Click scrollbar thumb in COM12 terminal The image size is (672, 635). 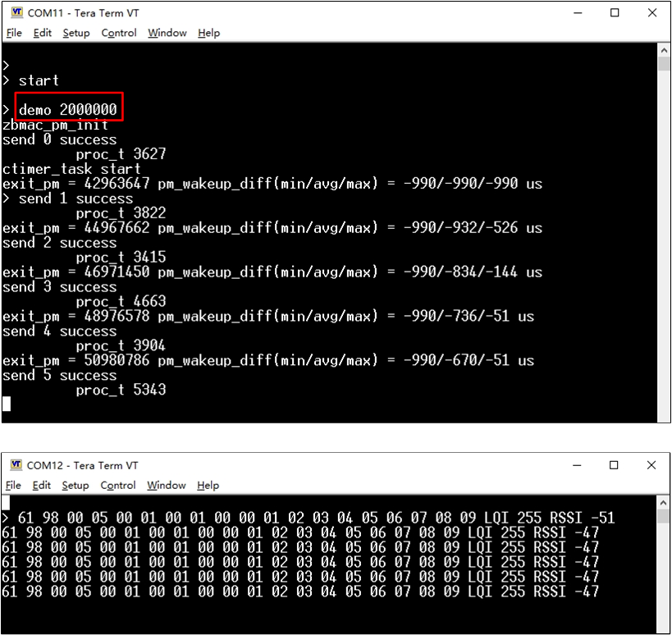[663, 516]
